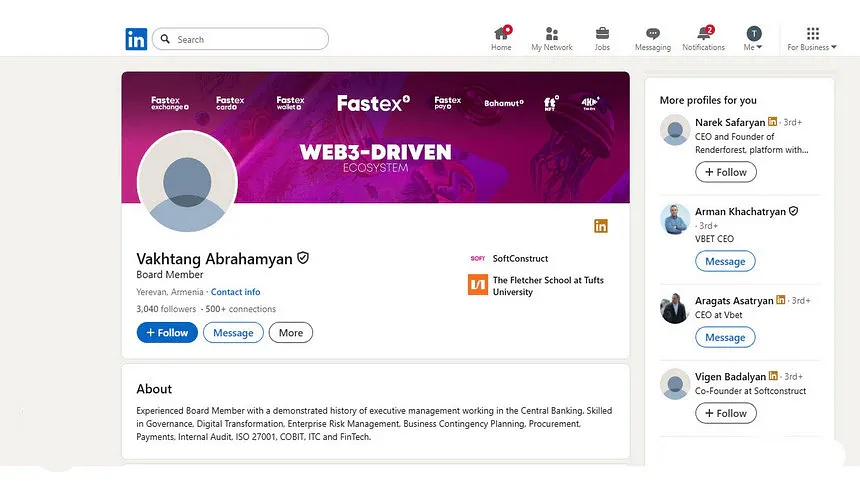860x484 pixels.
Task: Open the More options button
Action: tap(291, 333)
